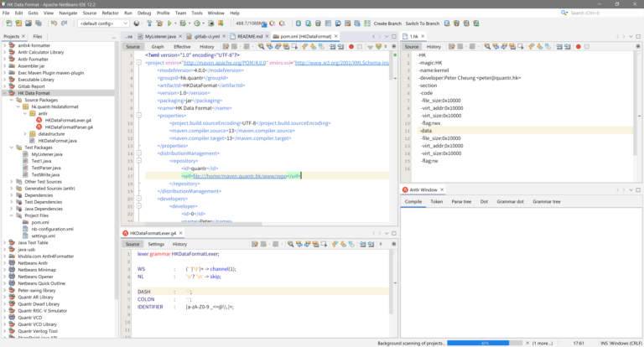Collapse the properties fold in pom.xml
Screen dimensions: 644x347
[139, 116]
